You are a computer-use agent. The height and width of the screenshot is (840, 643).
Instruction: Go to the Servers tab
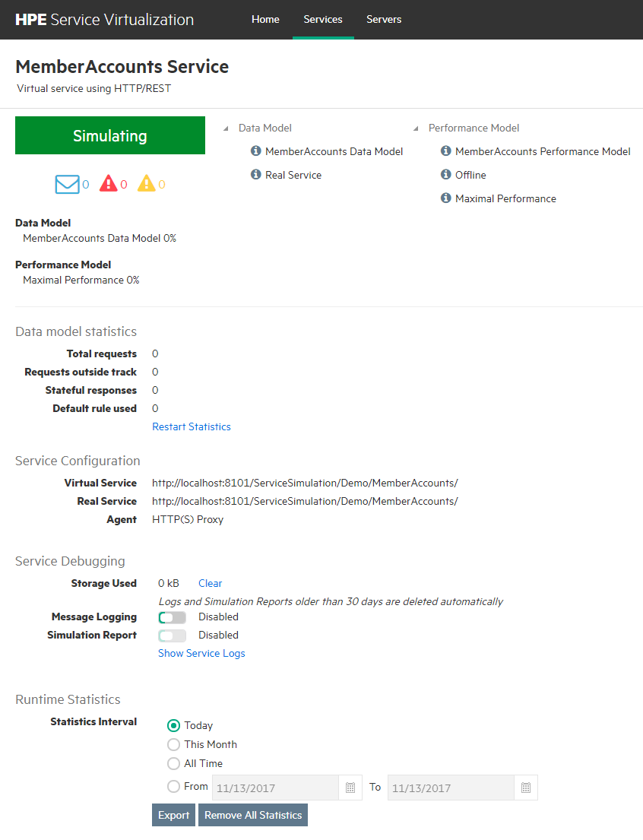384,19
